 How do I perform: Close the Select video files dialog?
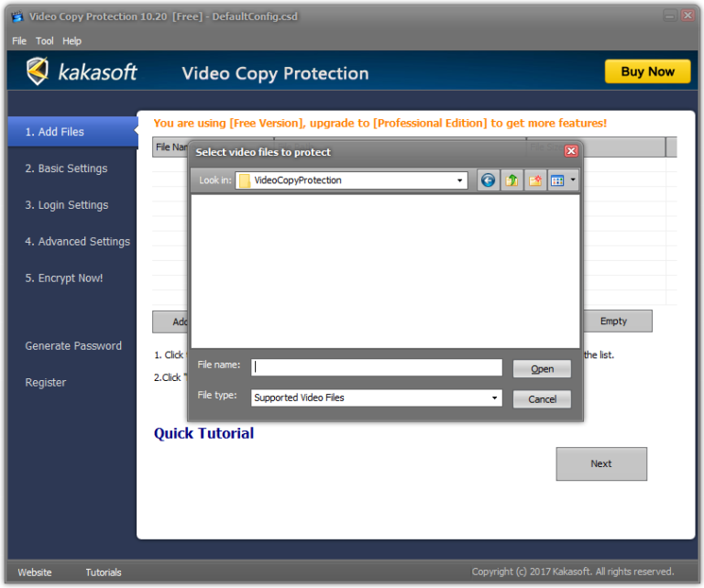click(x=571, y=151)
